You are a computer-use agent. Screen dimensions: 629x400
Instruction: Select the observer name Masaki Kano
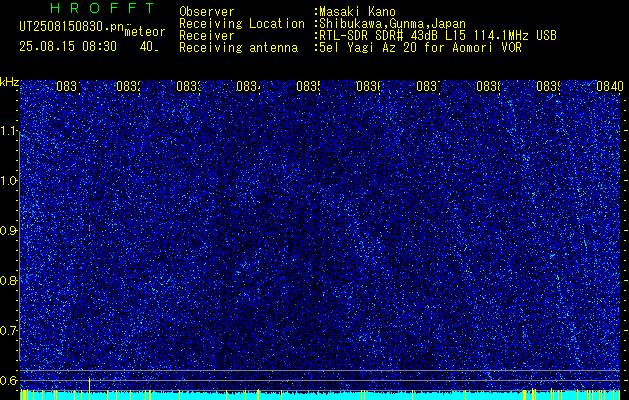point(357,11)
